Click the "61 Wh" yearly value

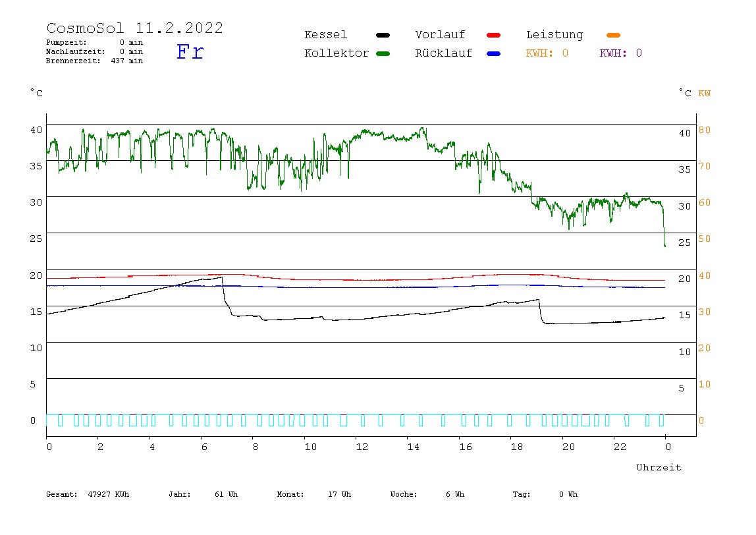click(226, 494)
